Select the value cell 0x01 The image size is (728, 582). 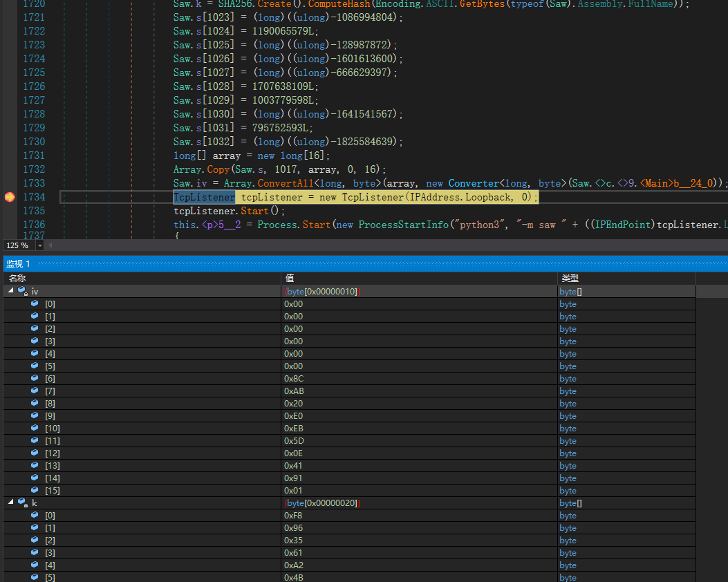click(419, 491)
